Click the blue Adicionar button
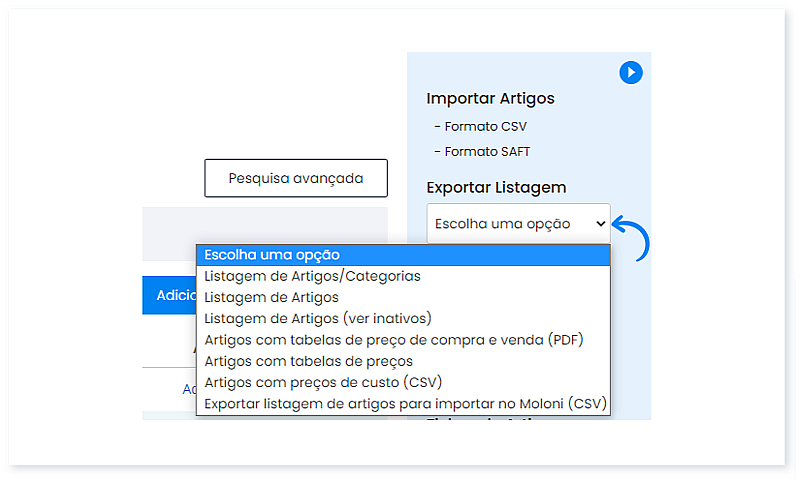This screenshot has height=480, width=800. pyautogui.click(x=169, y=295)
